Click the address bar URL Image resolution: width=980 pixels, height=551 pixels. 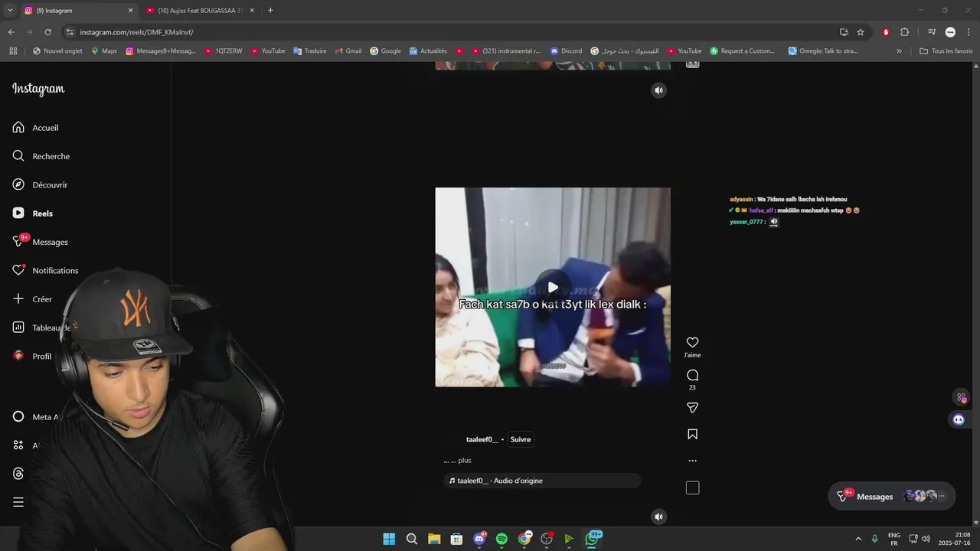tap(136, 32)
